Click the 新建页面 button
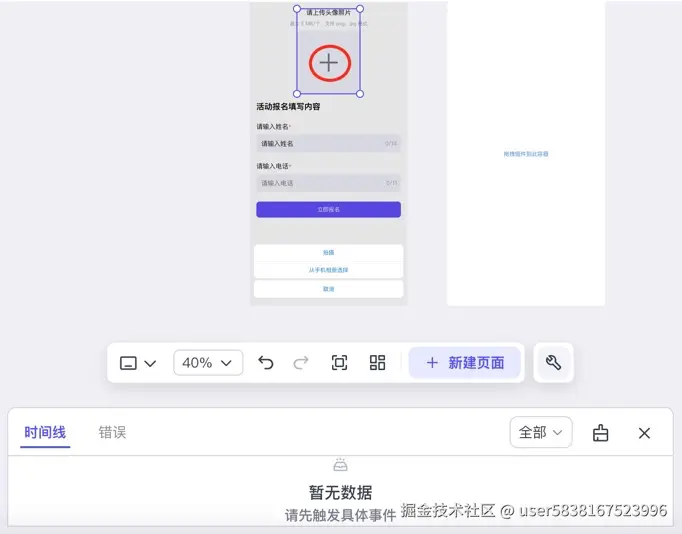Screen dimensions: 682x534 (465, 363)
